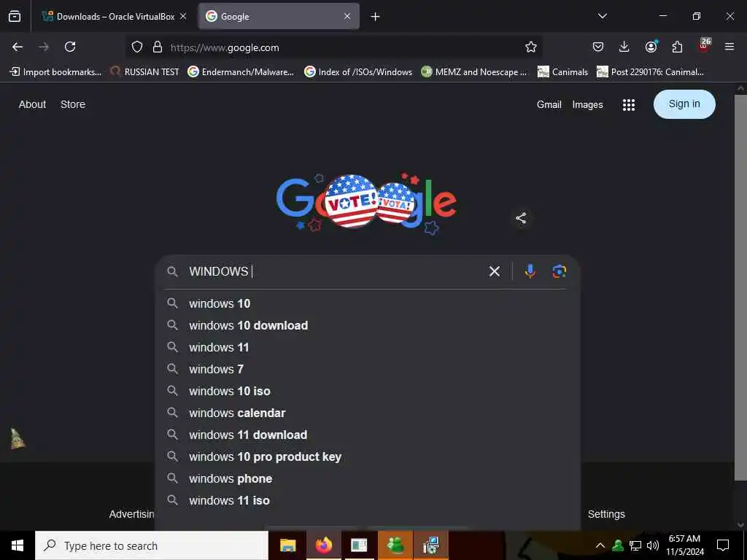The image size is (747, 560).
Task: Close the Downloads Oracle VirtualBox tab
Action: (x=183, y=16)
